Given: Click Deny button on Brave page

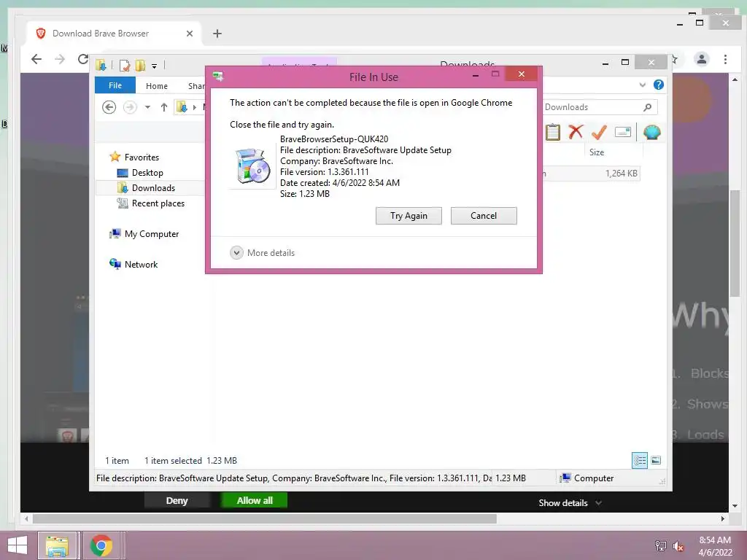Looking at the screenshot, I should point(177,500).
